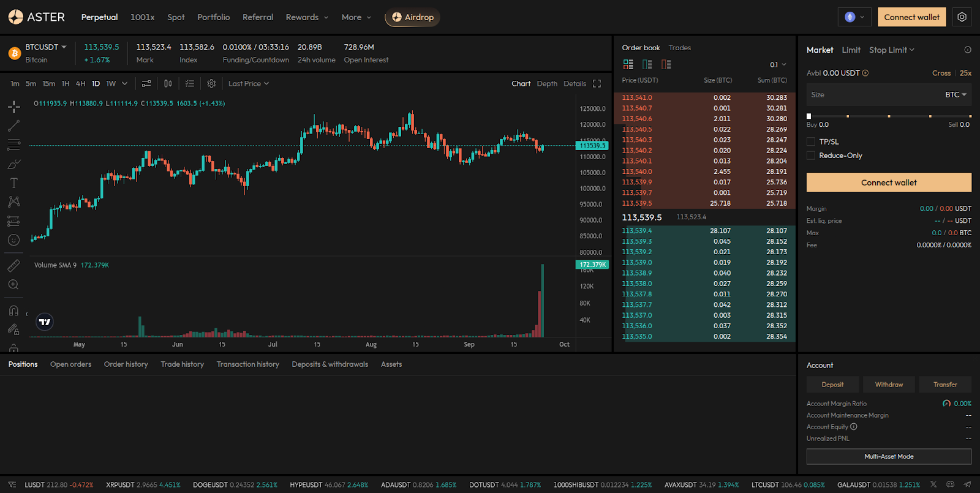Enable the Reduce-Only checkbox
This screenshot has height=493, width=980.
pos(811,156)
